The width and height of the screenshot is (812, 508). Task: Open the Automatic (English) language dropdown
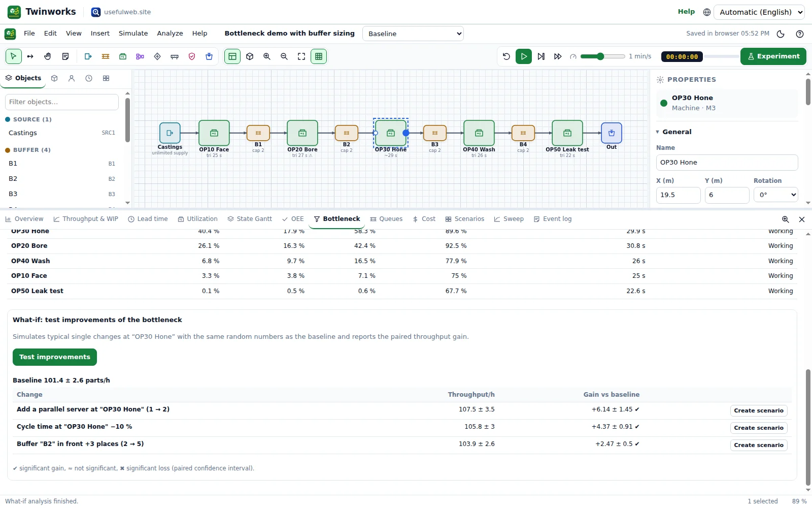point(759,12)
